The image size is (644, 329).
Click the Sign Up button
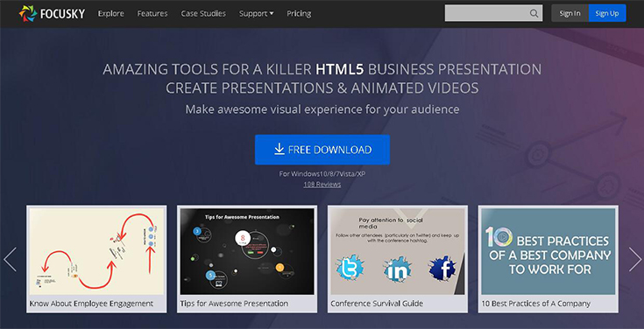pyautogui.click(x=607, y=13)
